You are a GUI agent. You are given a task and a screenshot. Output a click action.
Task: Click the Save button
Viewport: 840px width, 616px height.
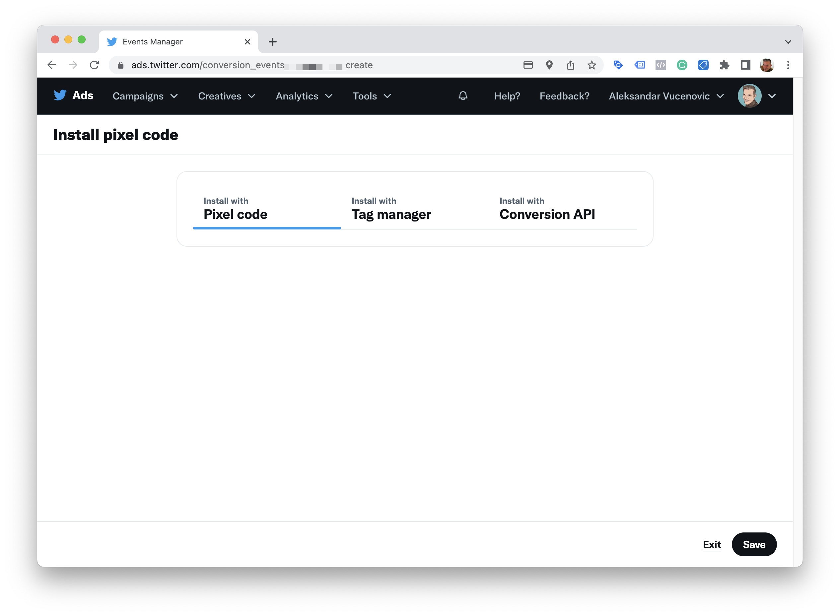pos(754,544)
